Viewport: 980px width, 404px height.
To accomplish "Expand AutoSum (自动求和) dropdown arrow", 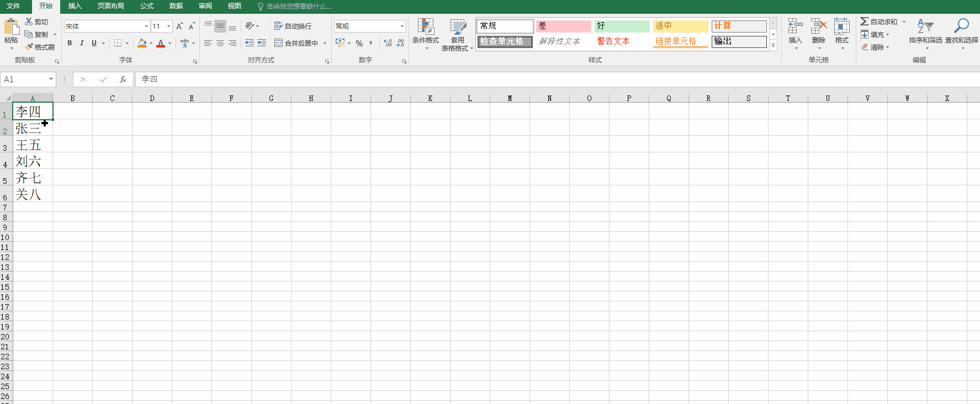I will tap(904, 22).
